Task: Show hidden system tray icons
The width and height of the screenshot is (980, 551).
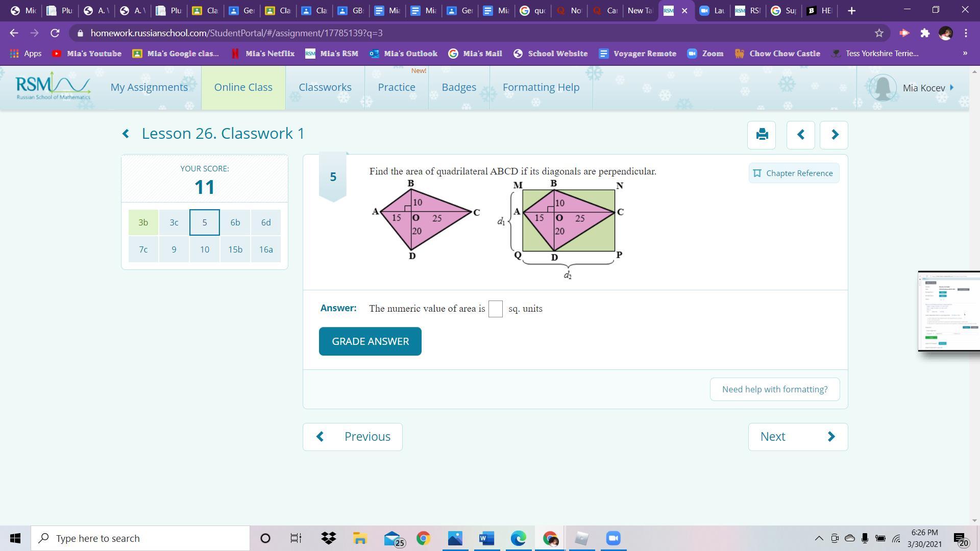Action: 819,538
